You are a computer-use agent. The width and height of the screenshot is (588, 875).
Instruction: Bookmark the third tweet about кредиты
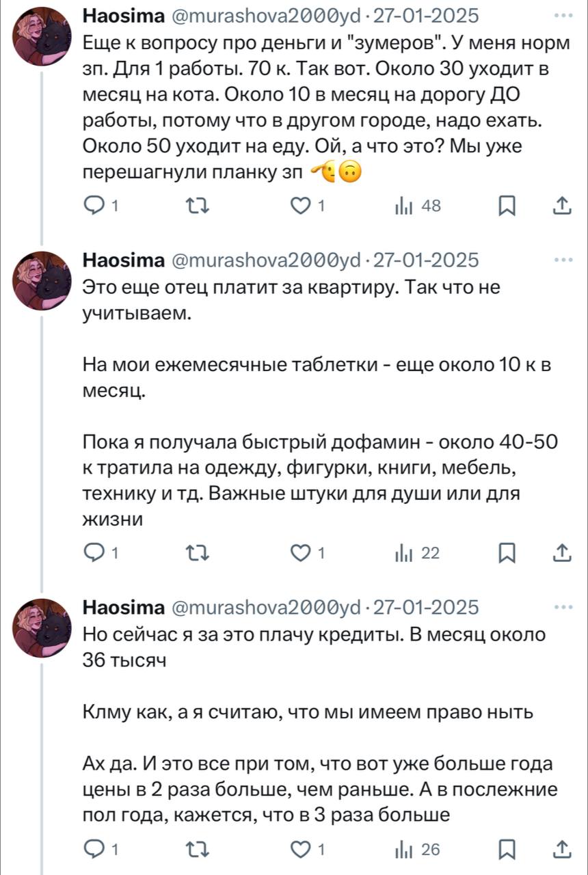tap(507, 849)
